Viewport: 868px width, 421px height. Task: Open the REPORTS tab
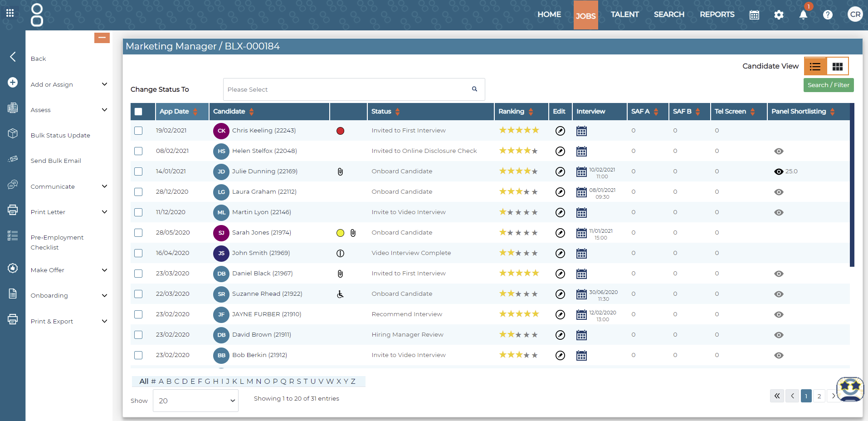pos(717,15)
